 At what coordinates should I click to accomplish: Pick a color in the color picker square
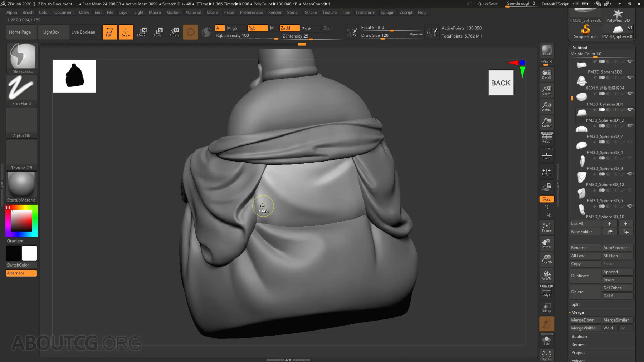click(21, 221)
